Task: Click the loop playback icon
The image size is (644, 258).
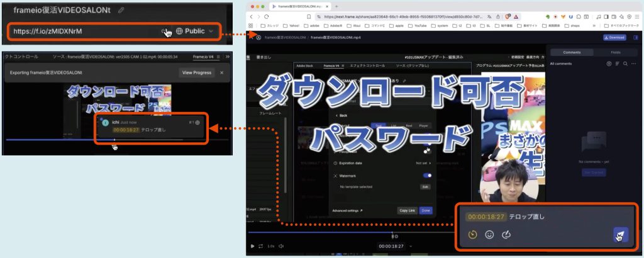Action: click(x=260, y=246)
